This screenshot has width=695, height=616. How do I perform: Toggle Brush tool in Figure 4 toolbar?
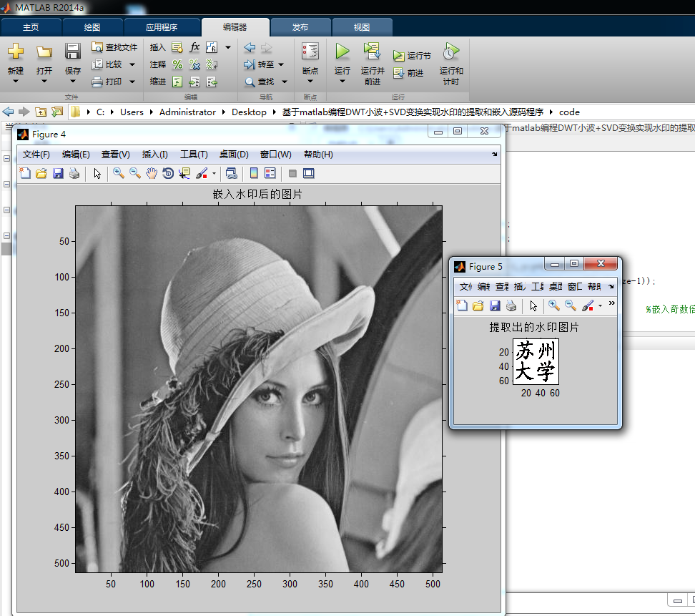[202, 173]
